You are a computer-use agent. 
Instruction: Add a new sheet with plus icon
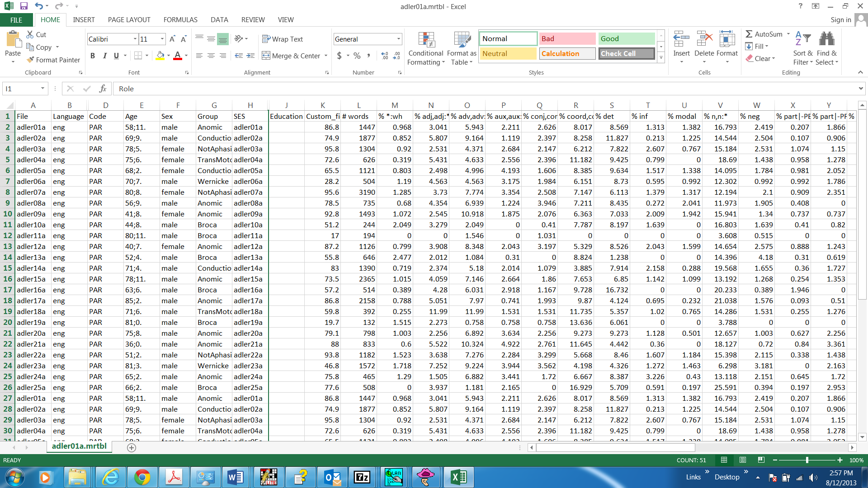coord(132,447)
